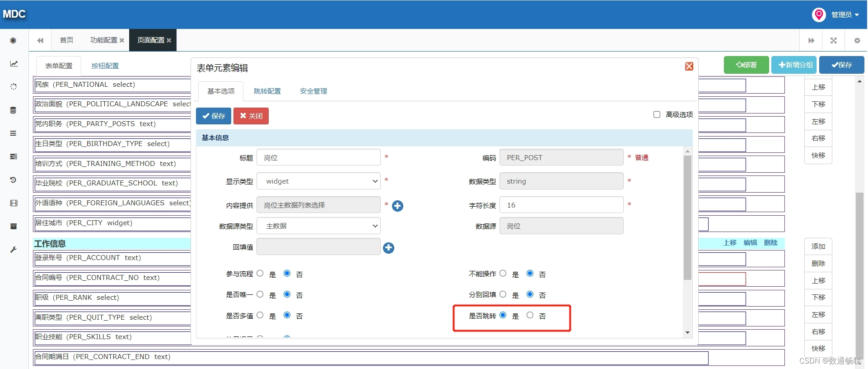Close the 功能配置 tab with its x icon
This screenshot has width=868, height=369.
pyautogui.click(x=122, y=40)
